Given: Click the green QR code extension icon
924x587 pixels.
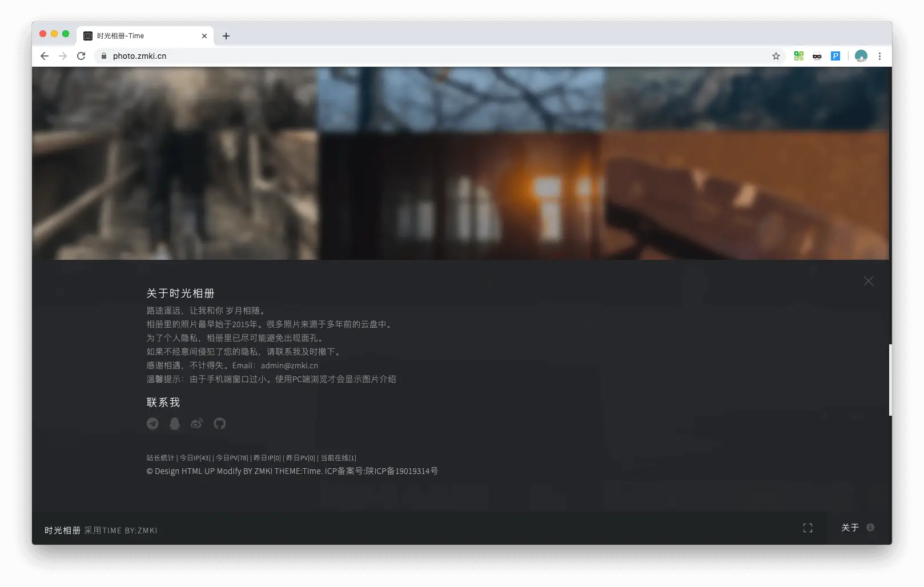Looking at the screenshot, I should coord(798,56).
